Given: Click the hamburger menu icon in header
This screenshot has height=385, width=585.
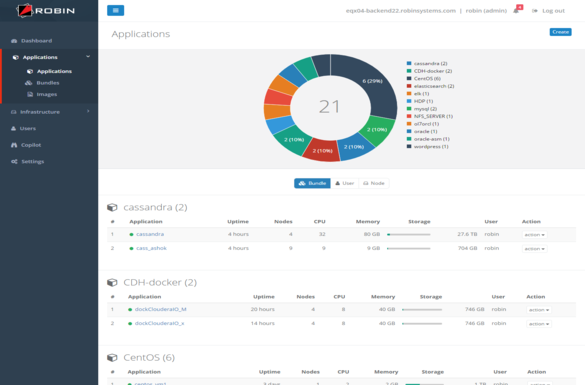Looking at the screenshot, I should tap(115, 10).
